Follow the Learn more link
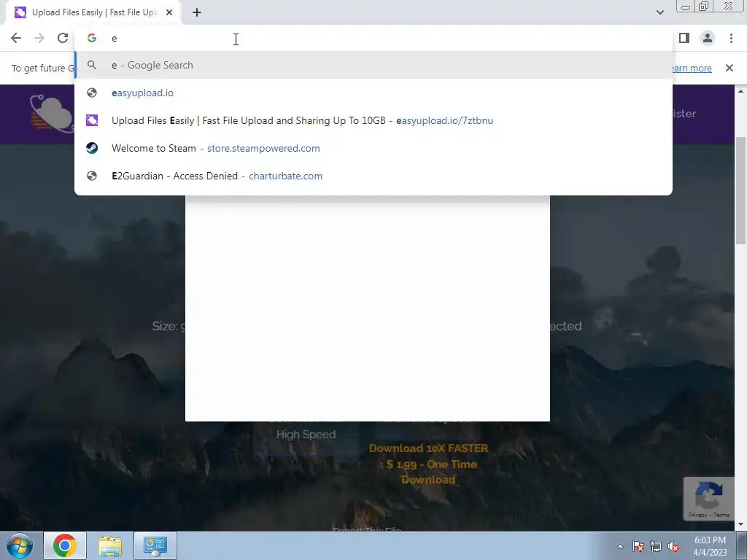Image resolution: width=747 pixels, height=560 pixels. [x=692, y=68]
